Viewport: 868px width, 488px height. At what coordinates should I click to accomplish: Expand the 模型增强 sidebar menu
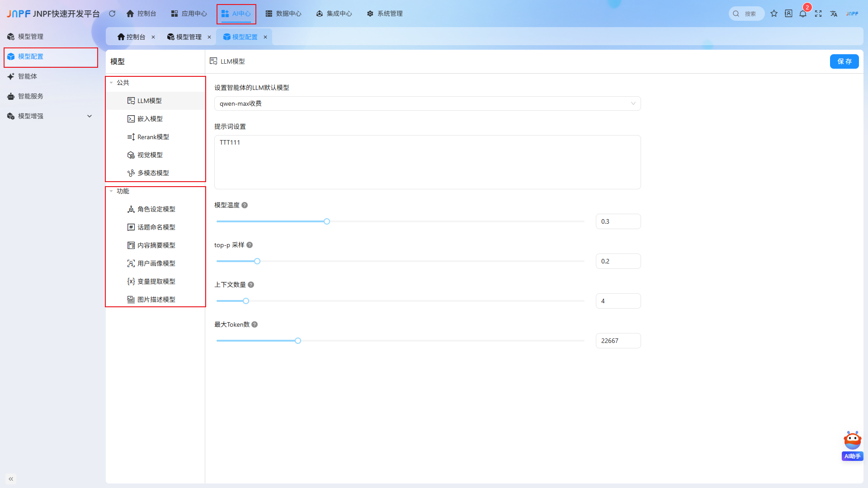[x=50, y=116]
